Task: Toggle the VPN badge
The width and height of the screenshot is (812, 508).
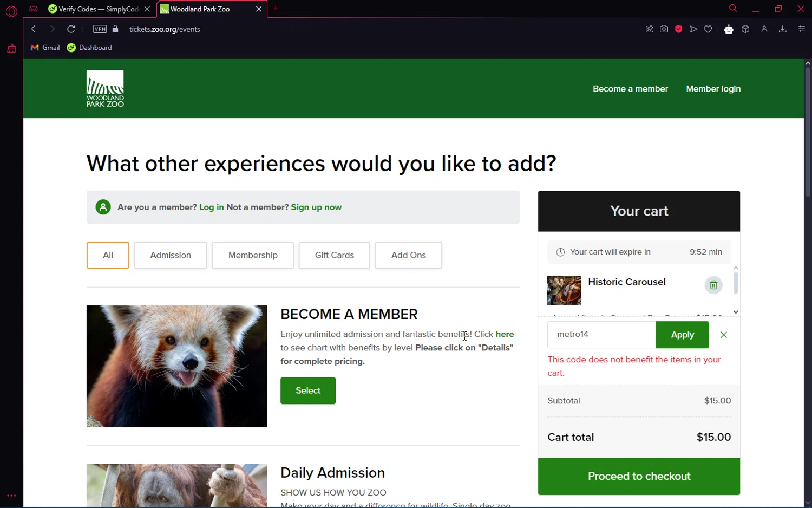Action: click(x=100, y=29)
